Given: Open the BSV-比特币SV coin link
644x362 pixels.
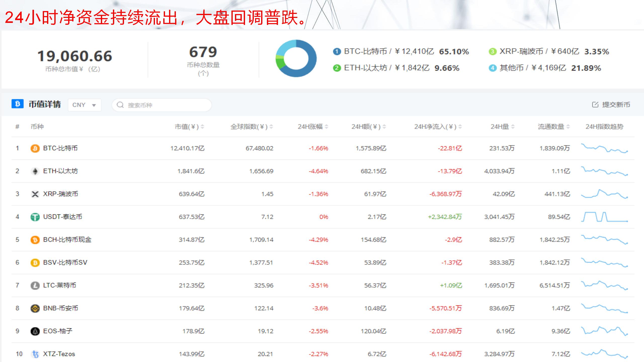Looking at the screenshot, I should 65,262.
